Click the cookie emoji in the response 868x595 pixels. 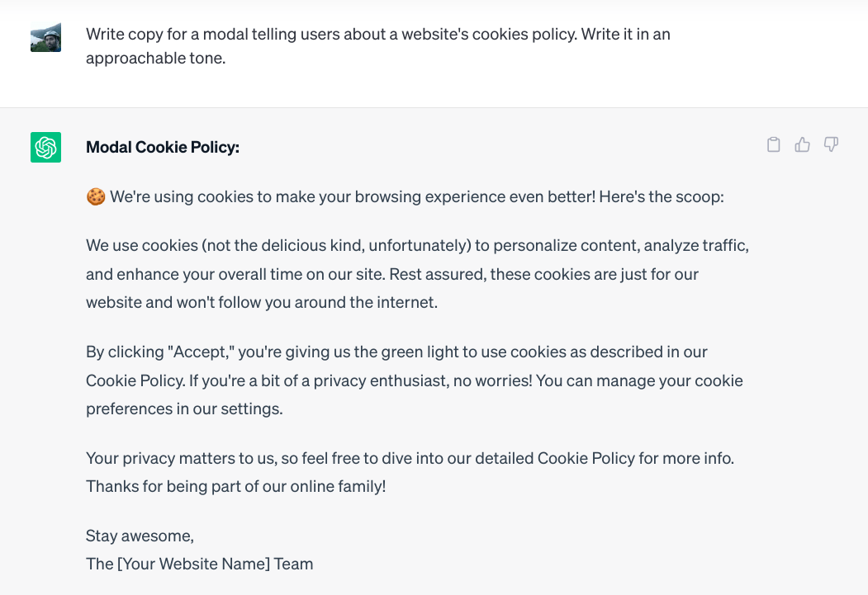click(94, 196)
